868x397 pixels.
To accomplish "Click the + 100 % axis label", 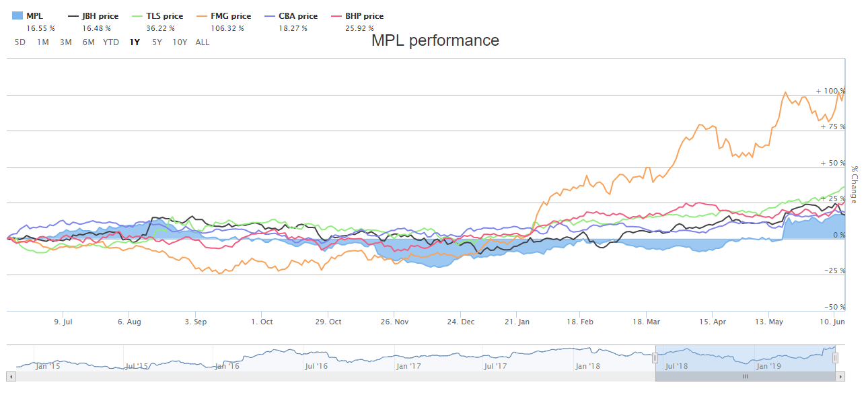I will (830, 91).
